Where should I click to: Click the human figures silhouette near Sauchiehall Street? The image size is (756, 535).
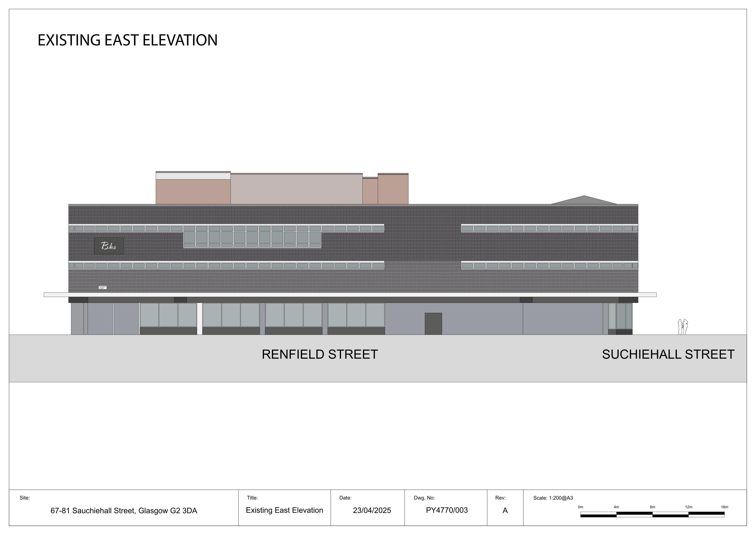point(683,327)
